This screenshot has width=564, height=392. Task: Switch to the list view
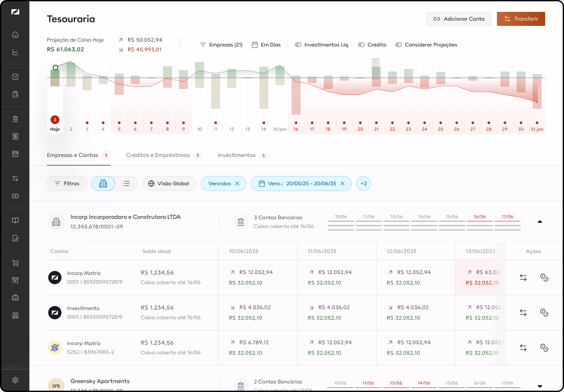[x=126, y=184]
